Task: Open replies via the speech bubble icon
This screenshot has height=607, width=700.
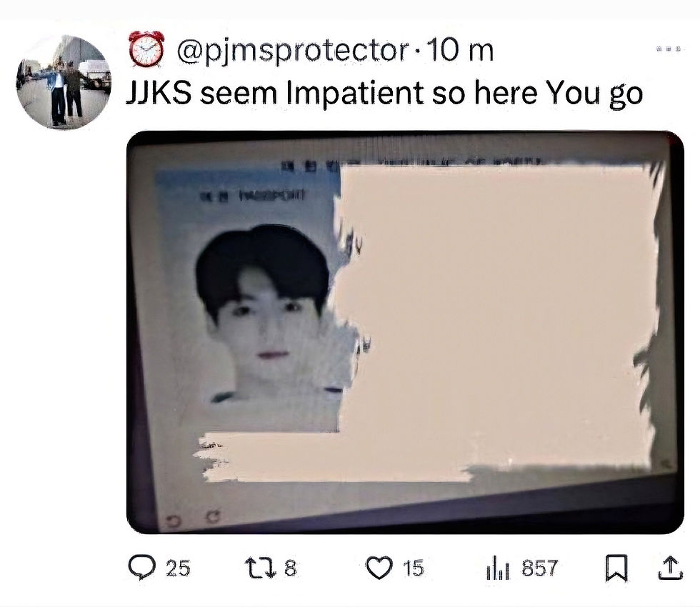Action: coord(141,568)
